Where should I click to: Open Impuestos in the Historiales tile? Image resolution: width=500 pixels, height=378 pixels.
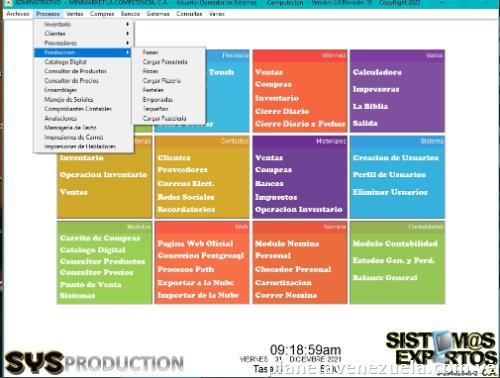tap(276, 197)
